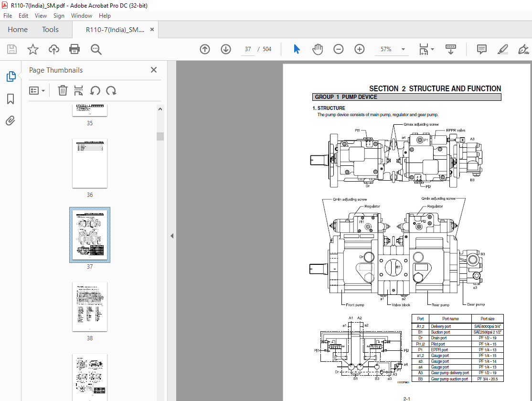The height and width of the screenshot is (401, 532).
Task: Activate the Hand pan tool
Action: (x=317, y=49)
